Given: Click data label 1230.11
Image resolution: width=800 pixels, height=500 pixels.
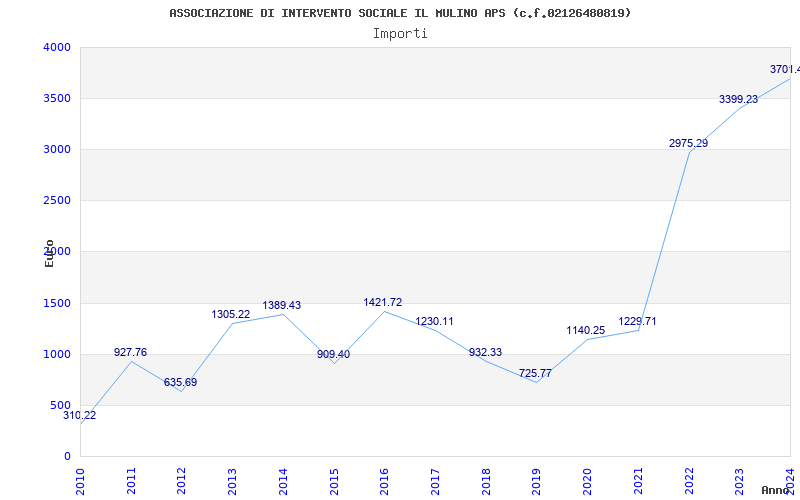Looking at the screenshot, I should coord(434,321).
